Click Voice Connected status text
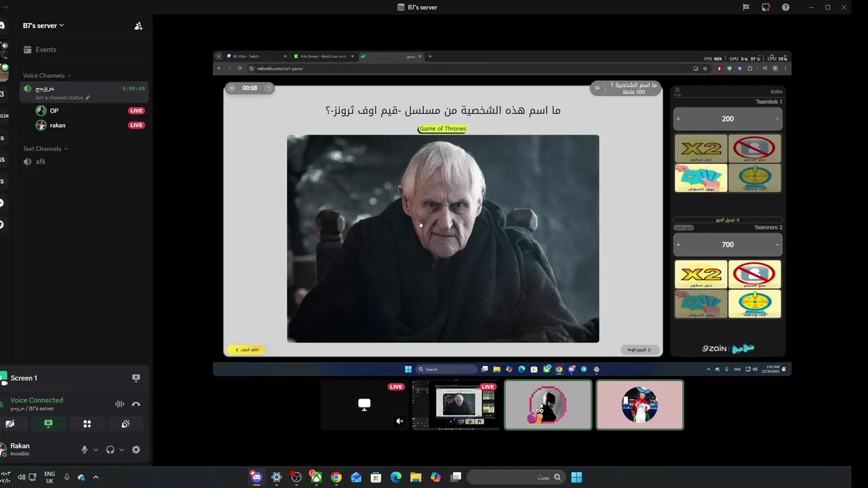This screenshot has height=488, width=868. (37, 401)
